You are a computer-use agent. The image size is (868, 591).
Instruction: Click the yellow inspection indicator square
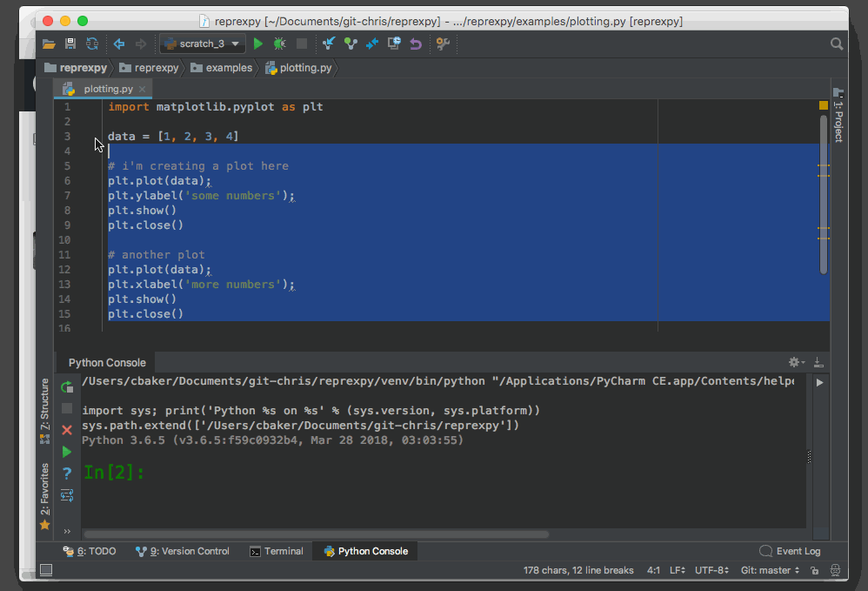pos(823,105)
